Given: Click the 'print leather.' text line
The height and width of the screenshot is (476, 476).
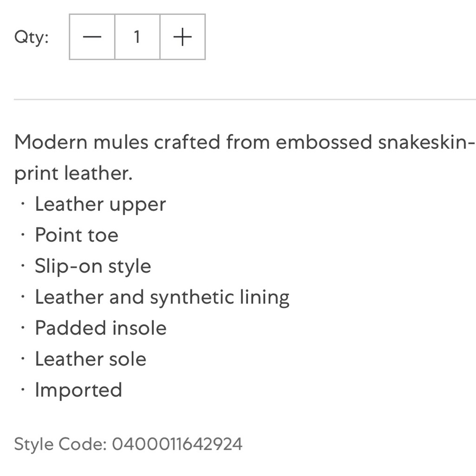Looking at the screenshot, I should tap(72, 173).
